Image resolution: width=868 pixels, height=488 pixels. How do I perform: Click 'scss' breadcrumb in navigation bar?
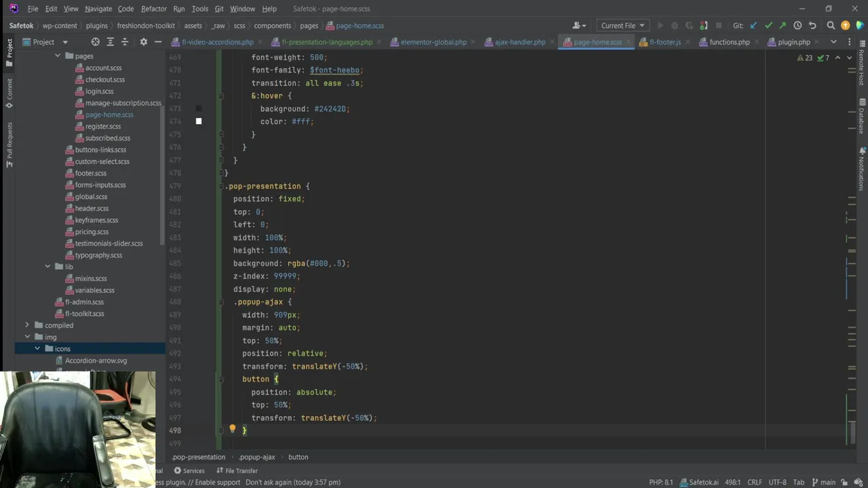tap(239, 26)
